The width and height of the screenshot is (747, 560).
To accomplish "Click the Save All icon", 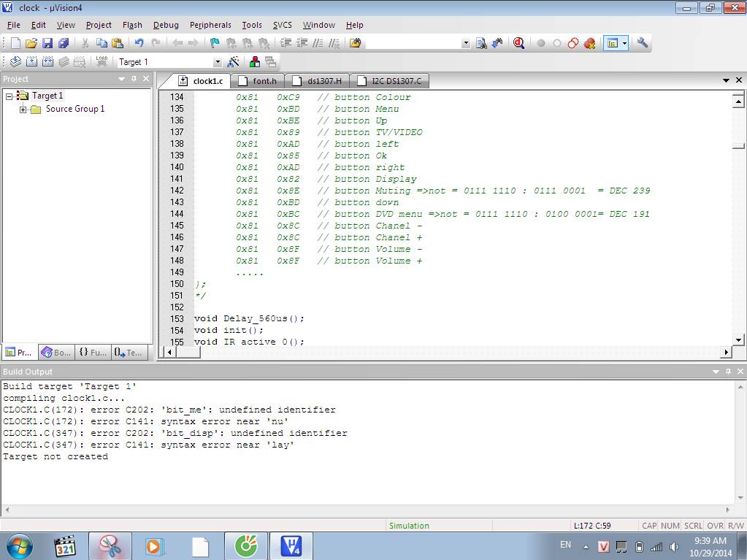I will click(x=64, y=43).
